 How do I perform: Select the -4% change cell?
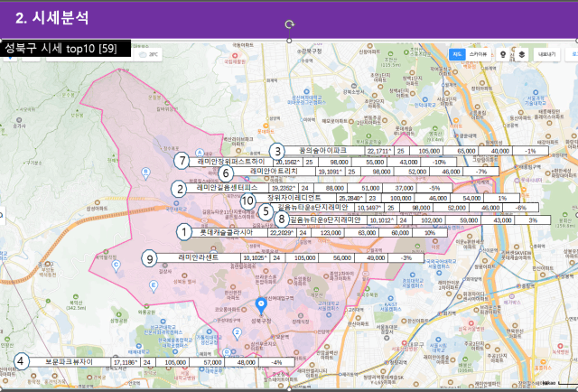276,362
